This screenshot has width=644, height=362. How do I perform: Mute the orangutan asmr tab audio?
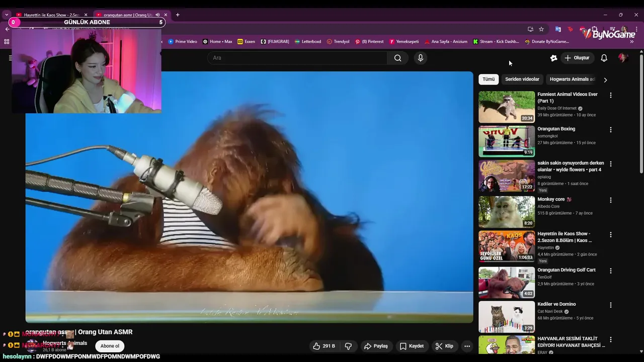tap(157, 15)
